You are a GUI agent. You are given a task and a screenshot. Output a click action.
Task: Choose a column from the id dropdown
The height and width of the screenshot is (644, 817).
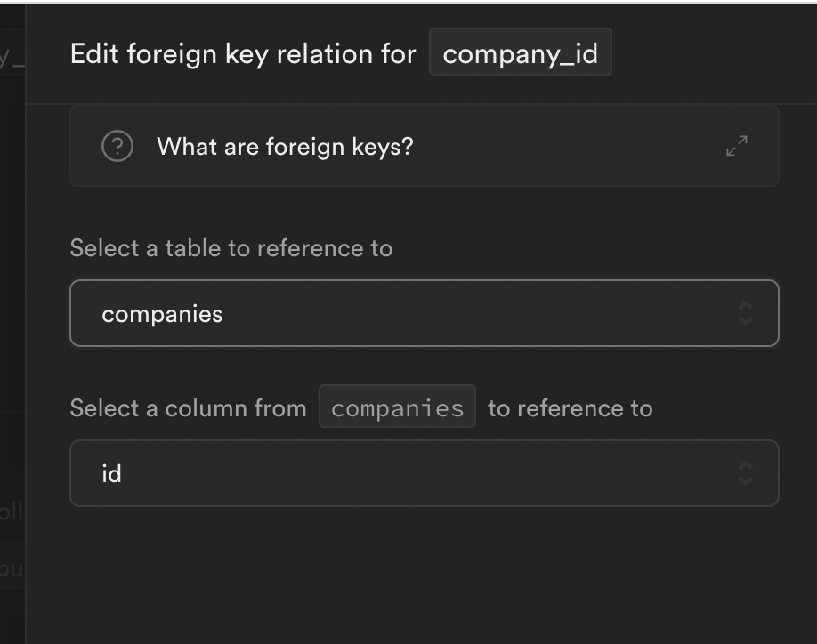coord(425,473)
